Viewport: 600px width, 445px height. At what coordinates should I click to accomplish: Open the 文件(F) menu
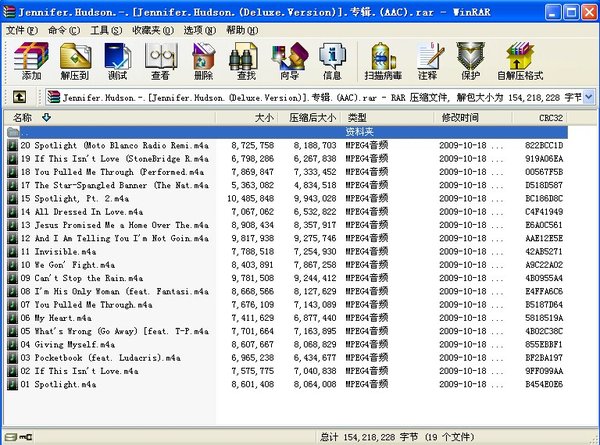click(x=22, y=30)
